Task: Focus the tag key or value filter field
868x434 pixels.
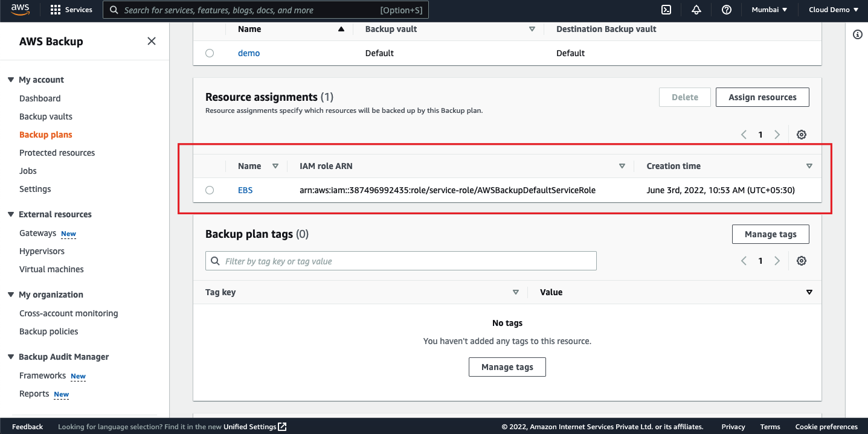Action: (401, 261)
